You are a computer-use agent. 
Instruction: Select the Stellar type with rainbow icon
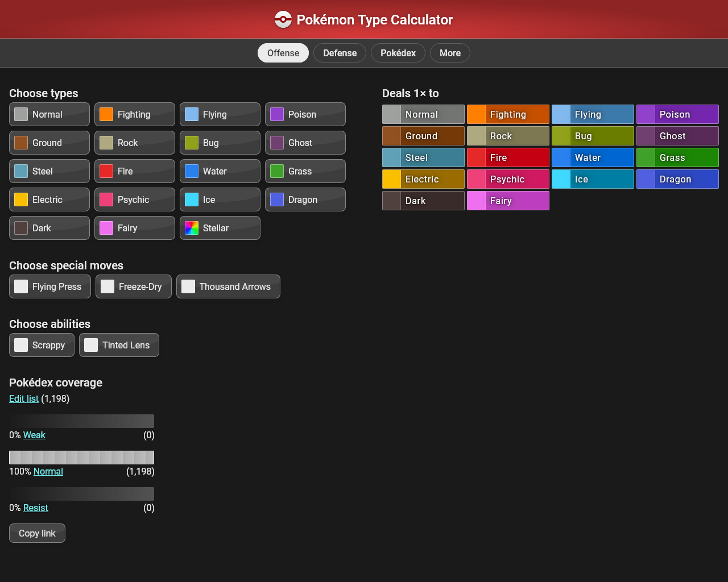[220, 228]
